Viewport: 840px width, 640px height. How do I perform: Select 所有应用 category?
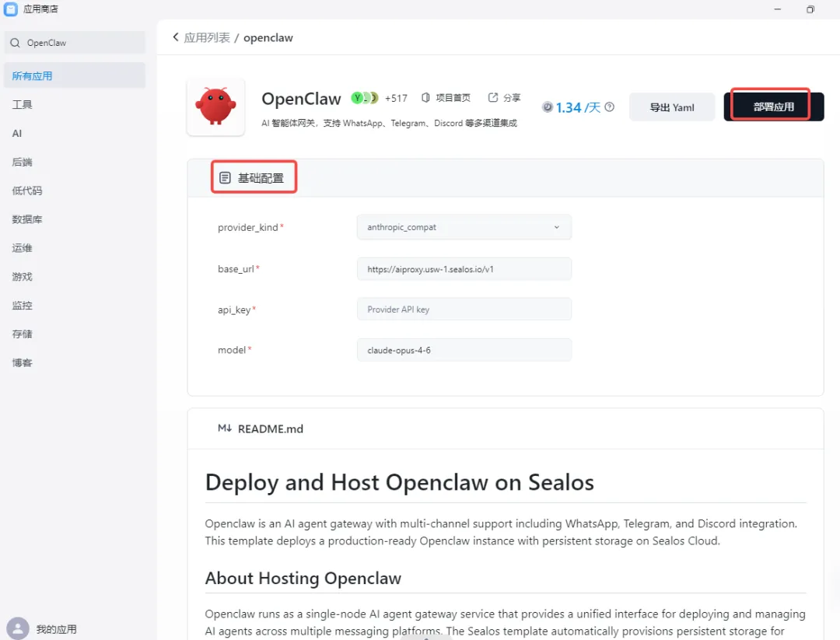[75, 75]
